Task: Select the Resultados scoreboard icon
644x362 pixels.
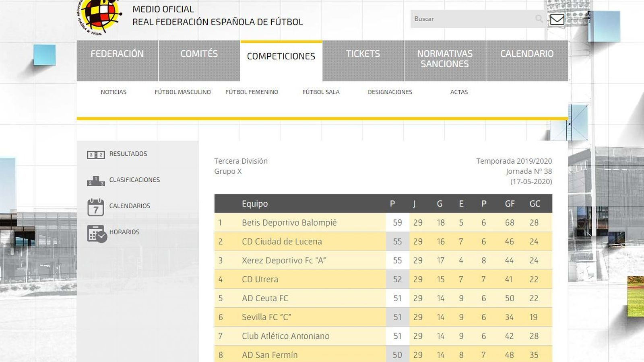Action: [x=96, y=154]
